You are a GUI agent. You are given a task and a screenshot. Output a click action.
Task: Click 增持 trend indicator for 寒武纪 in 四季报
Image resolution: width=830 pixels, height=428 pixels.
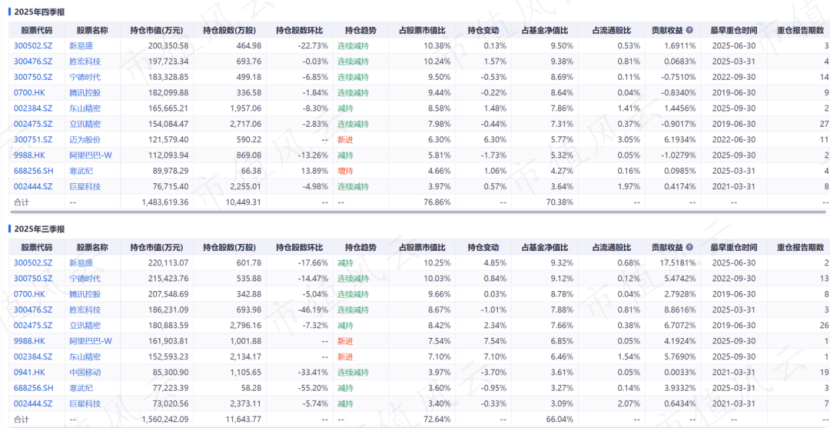click(346, 169)
